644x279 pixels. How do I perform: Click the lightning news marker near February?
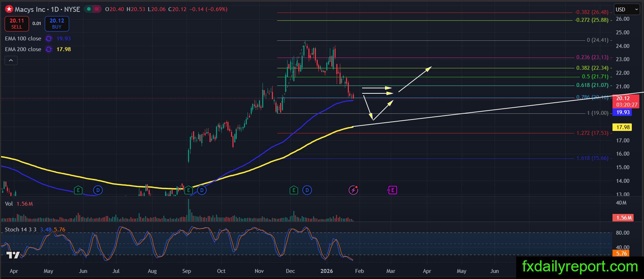354,190
